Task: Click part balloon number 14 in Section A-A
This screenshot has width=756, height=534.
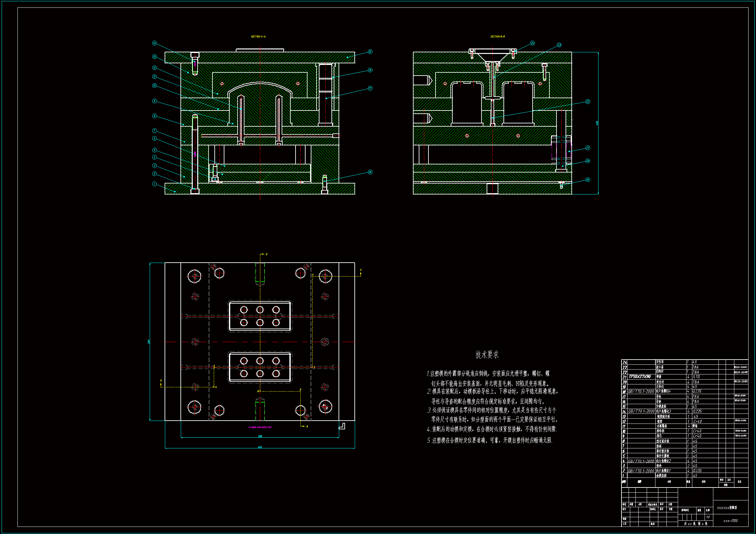Action: coord(155,43)
